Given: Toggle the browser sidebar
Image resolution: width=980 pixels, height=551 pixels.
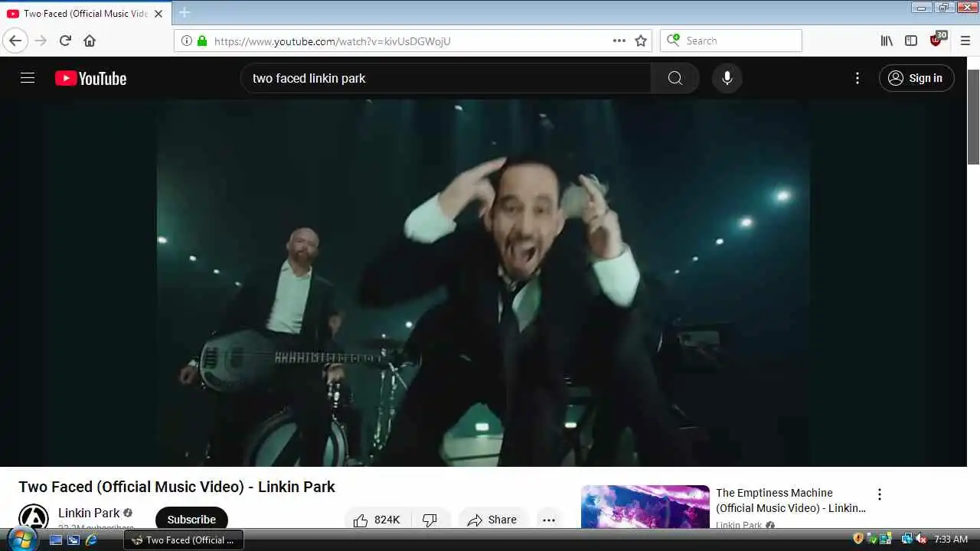Looking at the screenshot, I should pyautogui.click(x=911, y=41).
